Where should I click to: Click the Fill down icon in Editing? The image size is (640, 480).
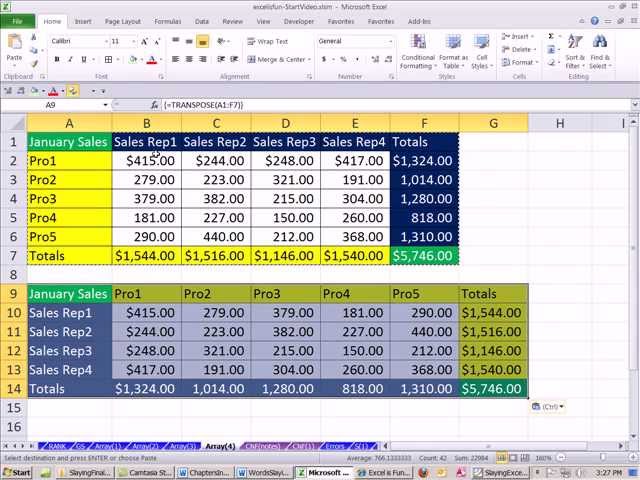(x=551, y=50)
